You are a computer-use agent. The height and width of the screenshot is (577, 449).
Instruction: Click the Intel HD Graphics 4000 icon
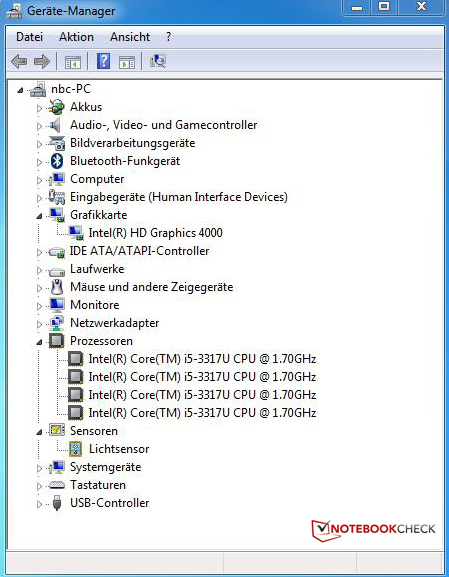point(76,233)
